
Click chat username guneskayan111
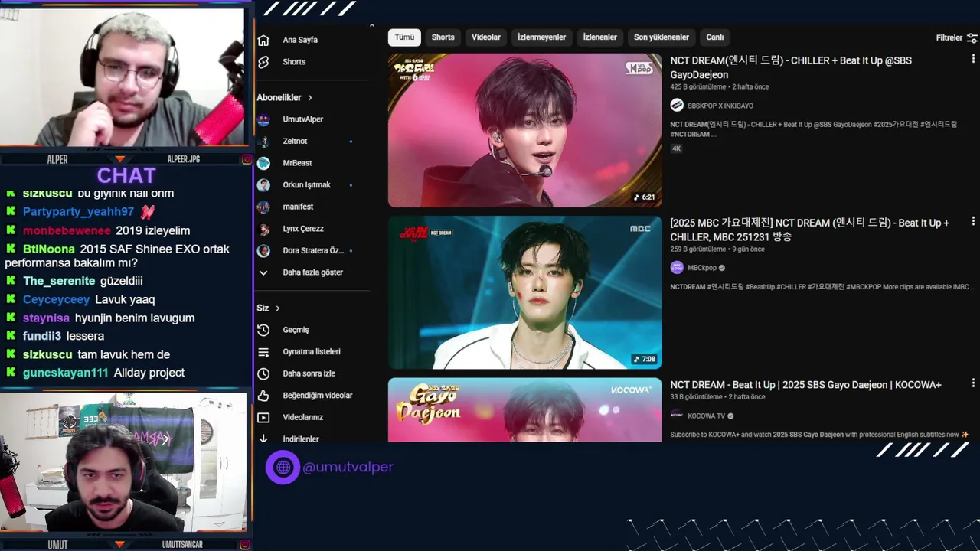(x=66, y=373)
